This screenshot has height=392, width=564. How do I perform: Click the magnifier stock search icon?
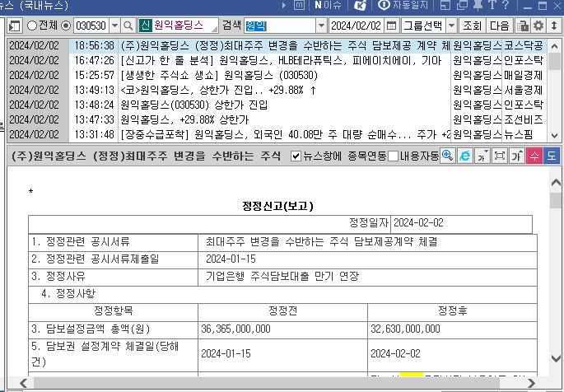click(x=128, y=26)
